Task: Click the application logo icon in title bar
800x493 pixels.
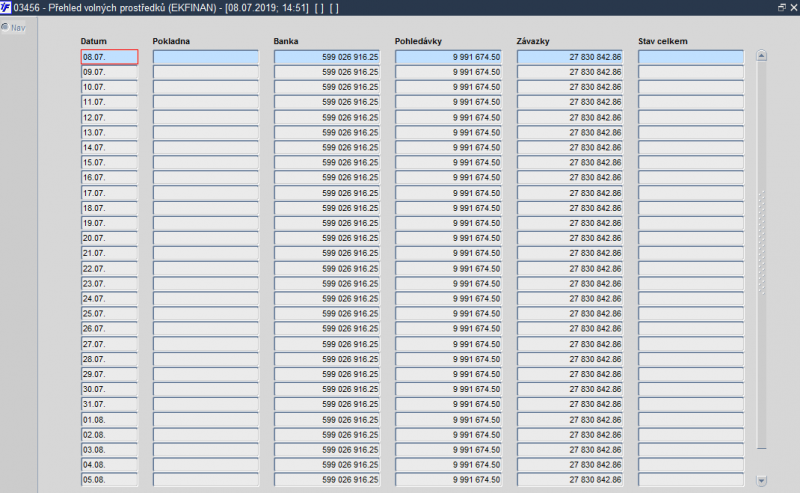Action: pyautogui.click(x=6, y=7)
